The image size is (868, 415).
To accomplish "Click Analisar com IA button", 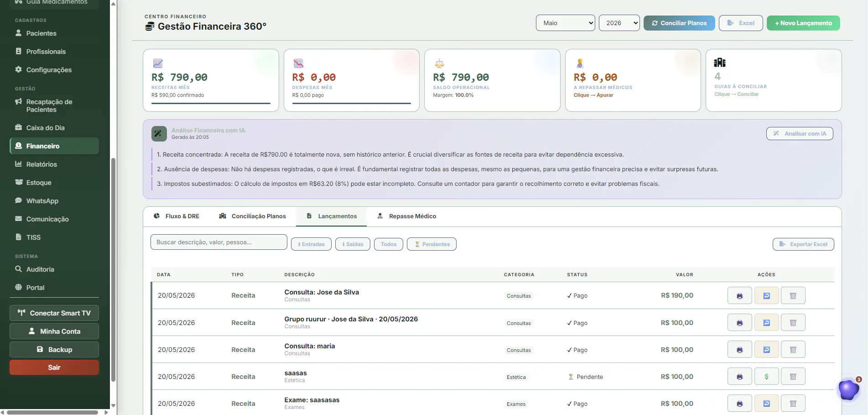I will (x=800, y=134).
